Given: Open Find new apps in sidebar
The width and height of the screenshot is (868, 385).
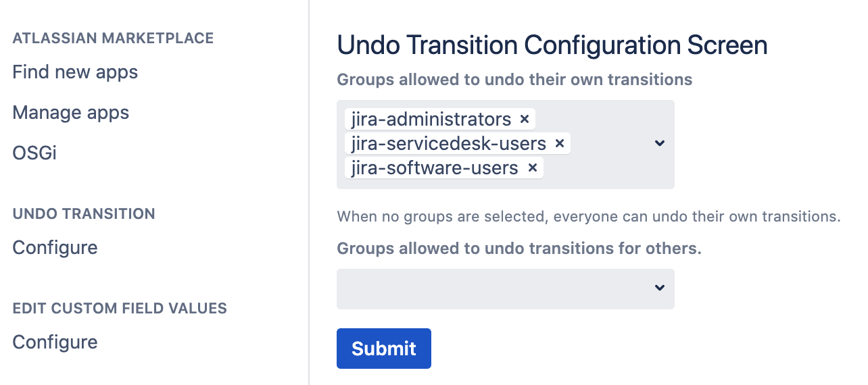Looking at the screenshot, I should coord(75,72).
